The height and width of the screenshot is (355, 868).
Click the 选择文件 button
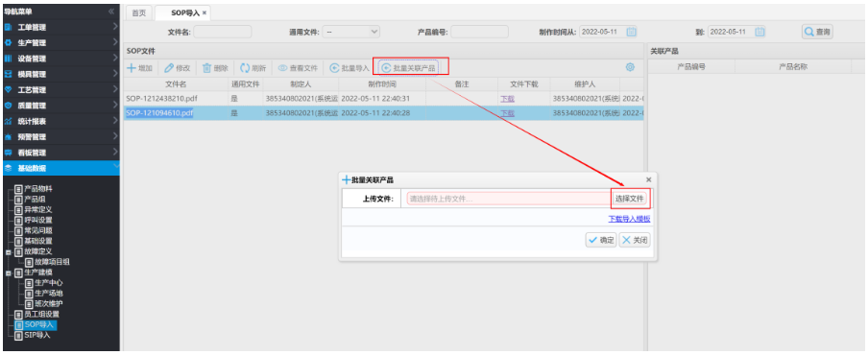tap(630, 199)
